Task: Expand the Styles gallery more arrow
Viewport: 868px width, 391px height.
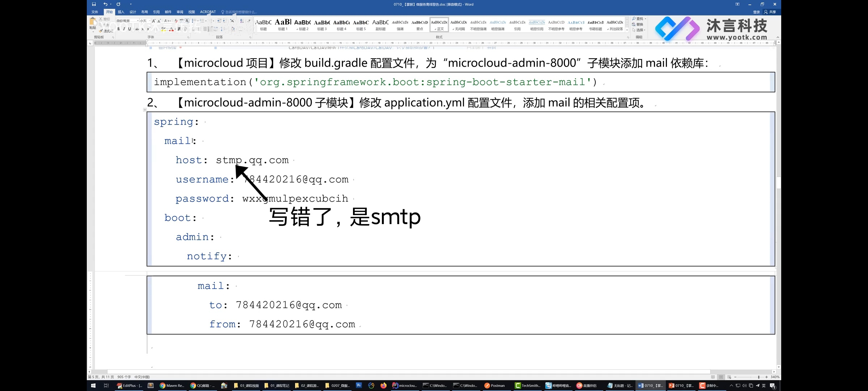Action: point(627,30)
